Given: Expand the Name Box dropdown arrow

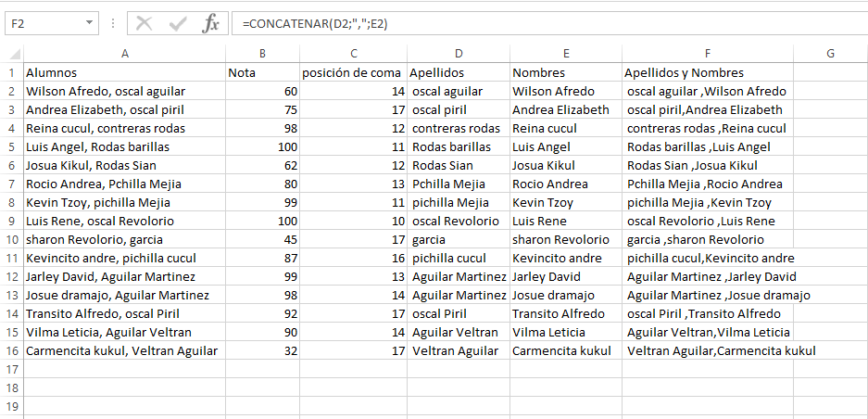Looking at the screenshot, I should coord(89,24).
